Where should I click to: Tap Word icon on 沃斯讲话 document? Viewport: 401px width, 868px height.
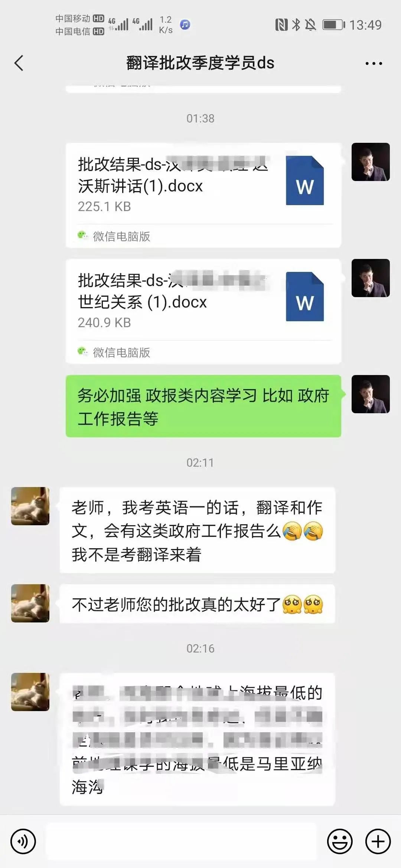[305, 181]
